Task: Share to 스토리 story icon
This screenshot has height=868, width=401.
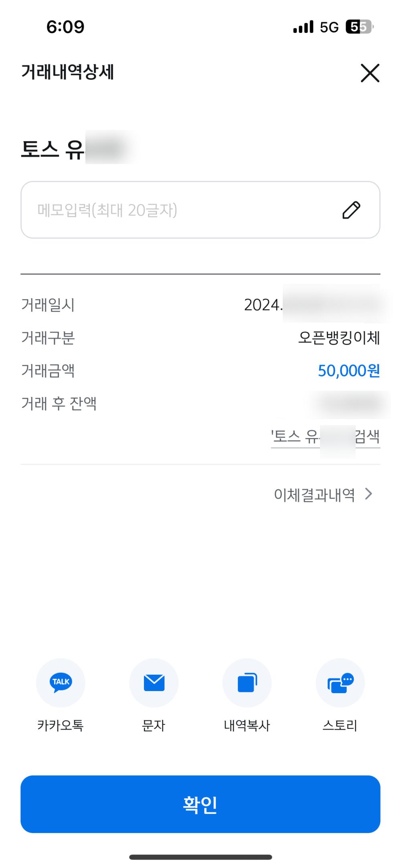Action: [340, 683]
